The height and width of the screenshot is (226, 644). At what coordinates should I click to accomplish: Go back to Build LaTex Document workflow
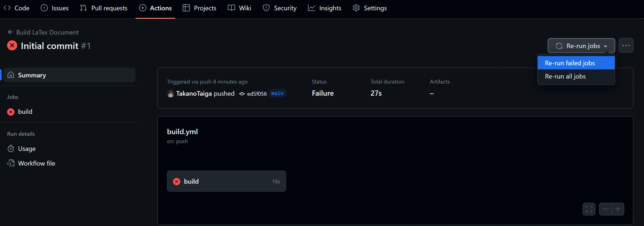[x=47, y=32]
